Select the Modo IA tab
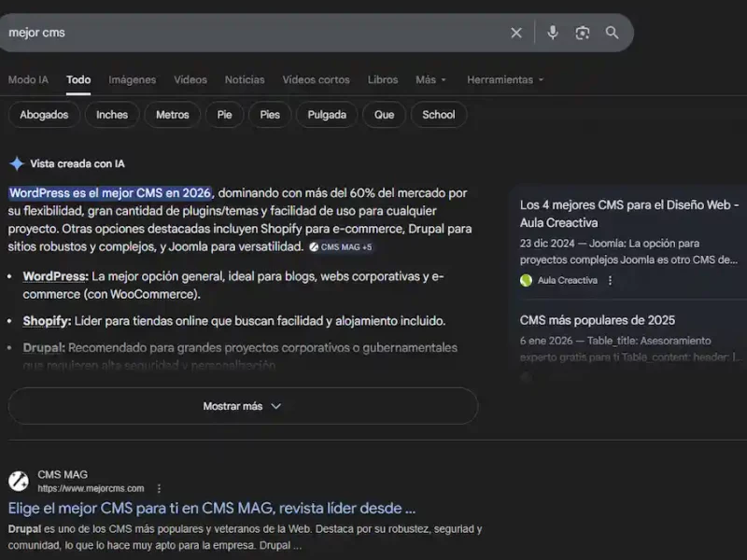The width and height of the screenshot is (747, 560). click(x=28, y=79)
